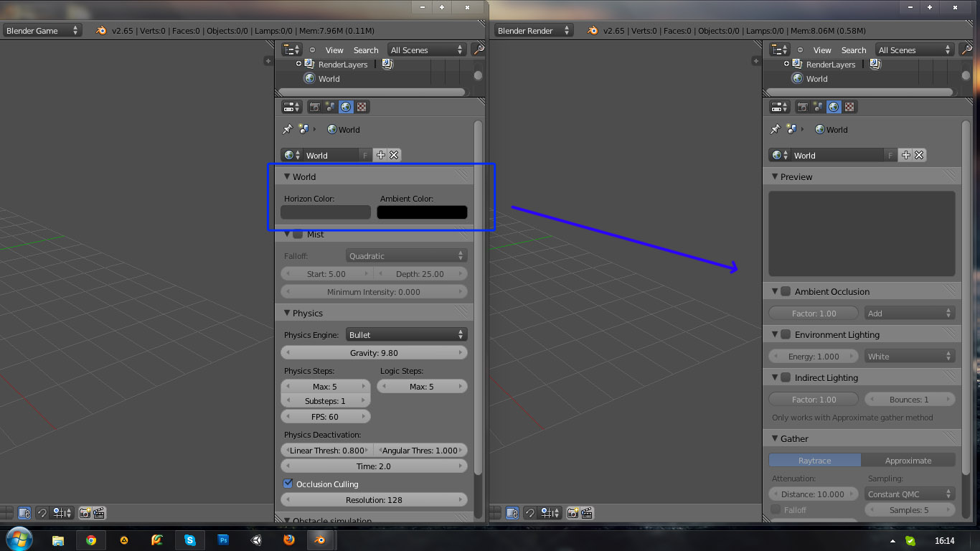Switch to Texture properties with checker icon
This screenshot has width=980, height=551.
click(x=362, y=106)
